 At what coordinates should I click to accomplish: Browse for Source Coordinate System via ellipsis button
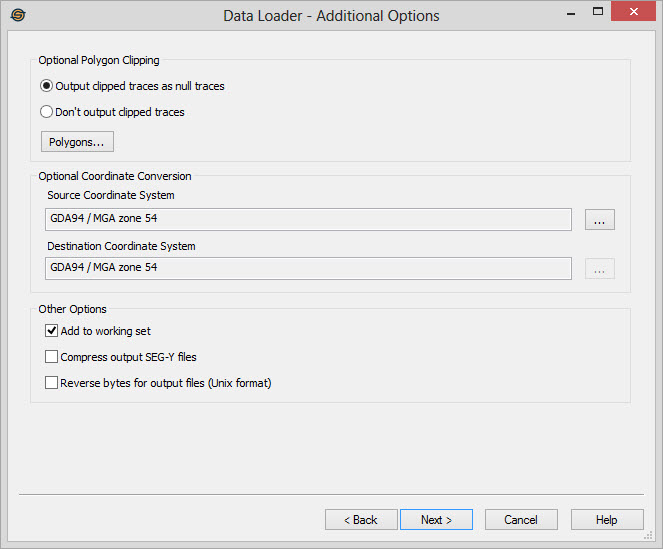point(599,220)
